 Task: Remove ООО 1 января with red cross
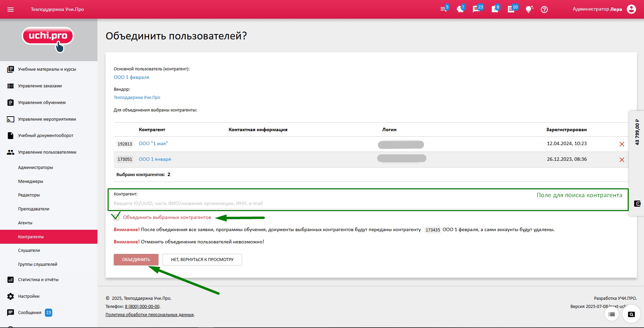622,160
